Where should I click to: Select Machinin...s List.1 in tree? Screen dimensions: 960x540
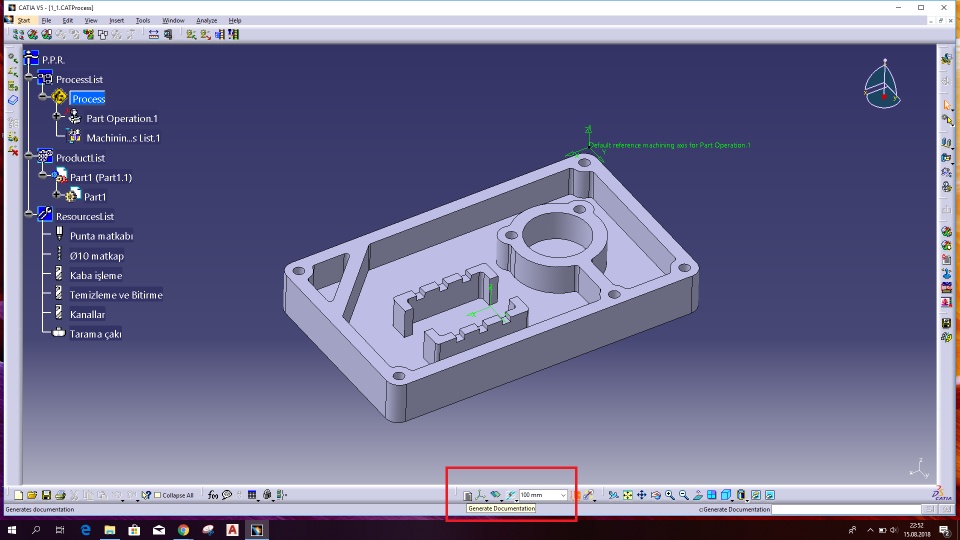(123, 138)
